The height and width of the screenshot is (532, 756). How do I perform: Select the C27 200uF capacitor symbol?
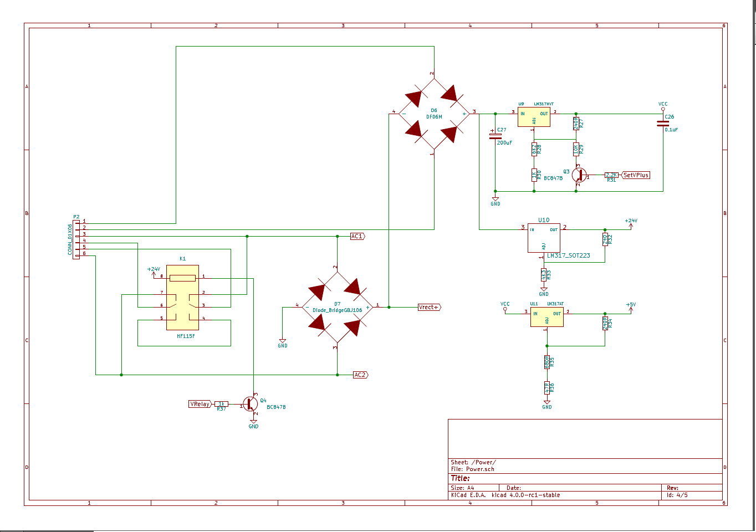(x=496, y=136)
